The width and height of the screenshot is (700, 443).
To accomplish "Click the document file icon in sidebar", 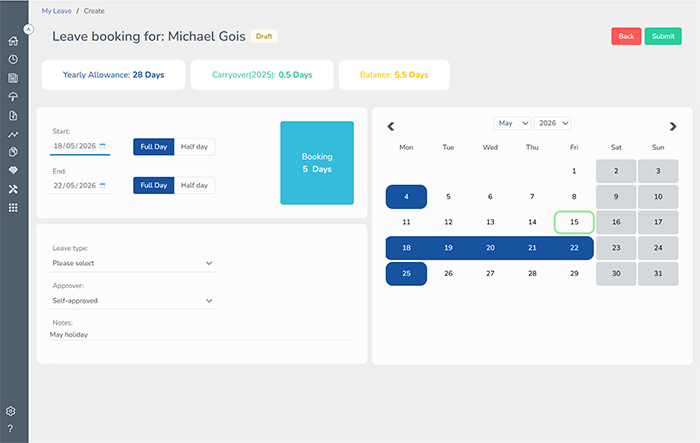I will click(13, 116).
